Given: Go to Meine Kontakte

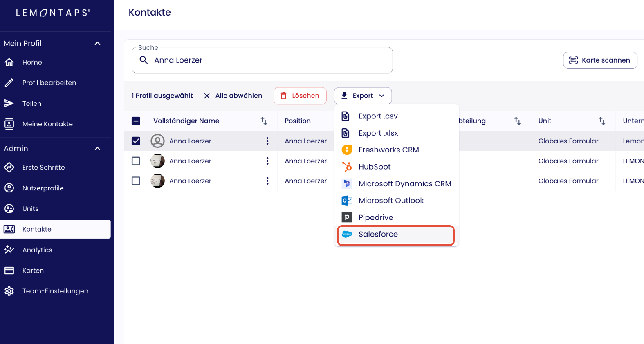Looking at the screenshot, I should [55, 124].
